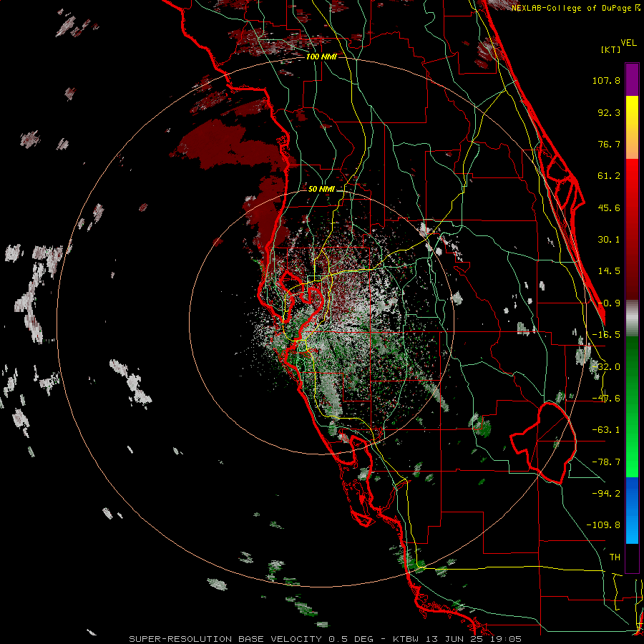Click the 61.2 velocity scale value
Screen dimensions: 644x644
coord(609,176)
